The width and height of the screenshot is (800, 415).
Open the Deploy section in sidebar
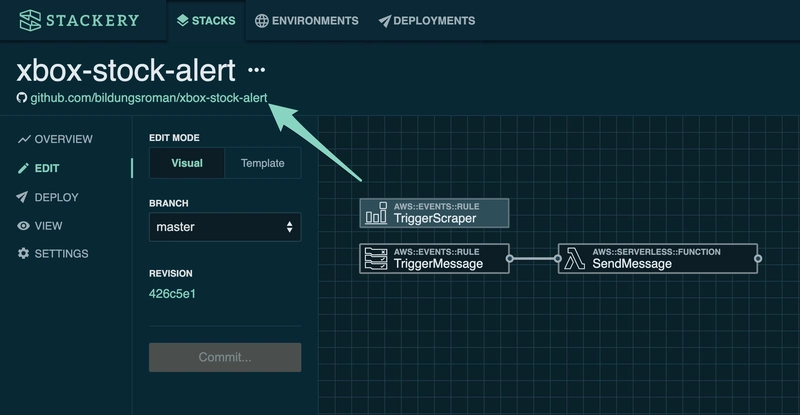(x=56, y=197)
